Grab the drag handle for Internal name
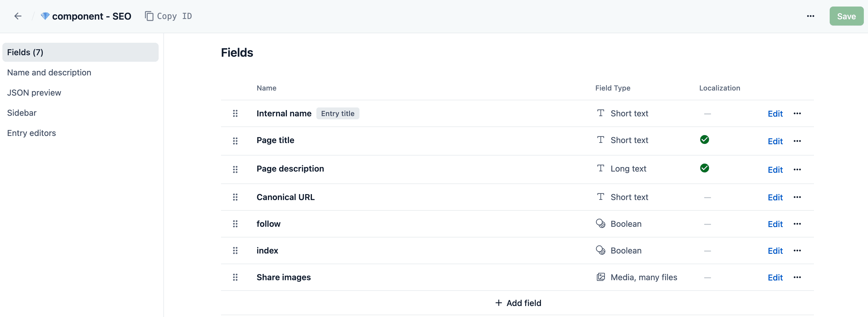The height and width of the screenshot is (317, 868). pyautogui.click(x=235, y=113)
